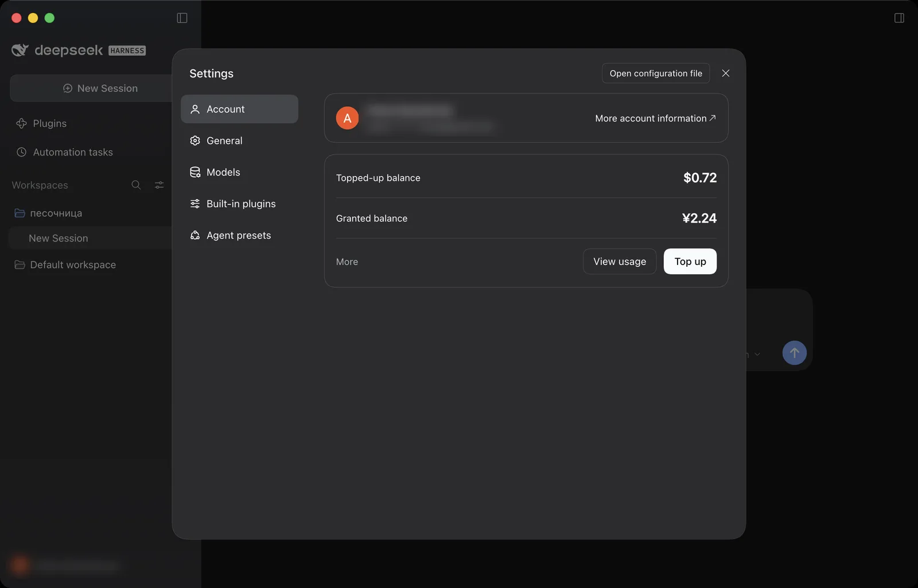Click the Models tab database icon
Image resolution: width=918 pixels, height=588 pixels.
coord(195,172)
